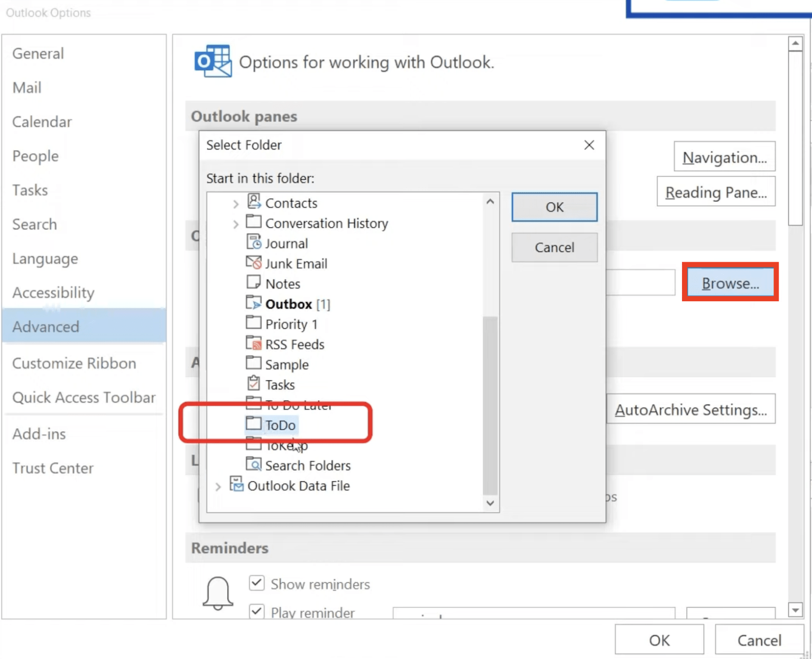This screenshot has height=659, width=812.
Task: Open the Tasks options category
Action: click(84, 190)
